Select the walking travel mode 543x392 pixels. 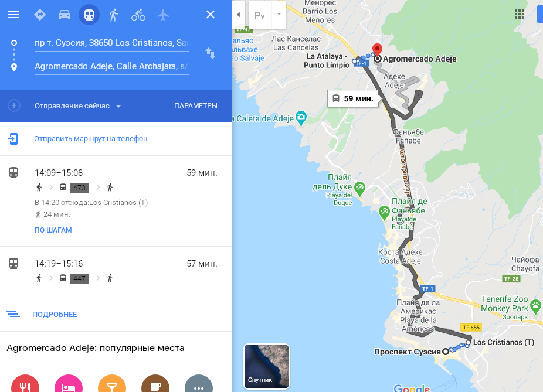[114, 15]
